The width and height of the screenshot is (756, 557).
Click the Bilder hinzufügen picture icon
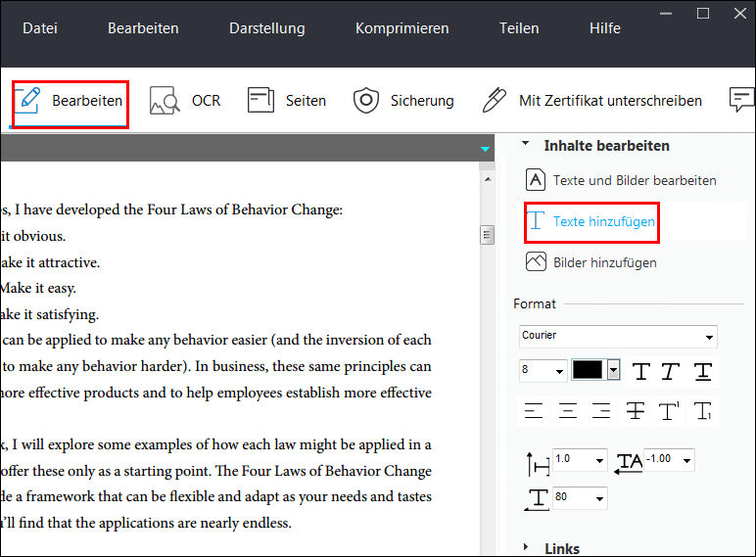click(536, 261)
